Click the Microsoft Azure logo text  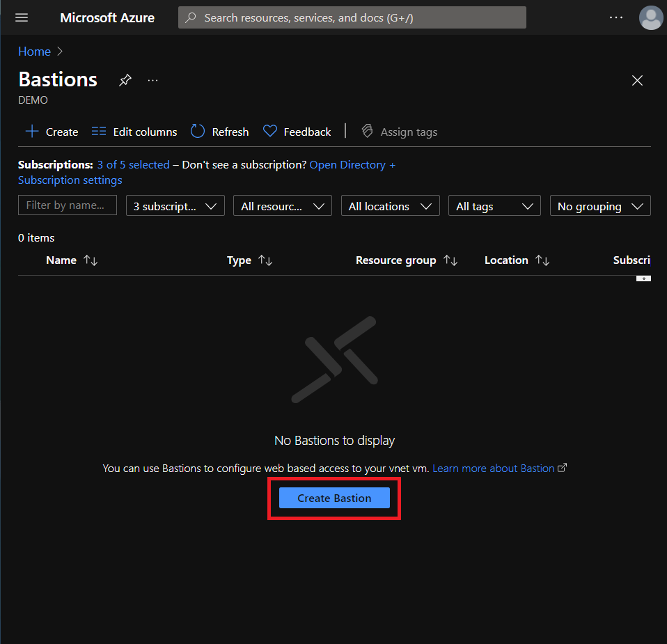(107, 17)
